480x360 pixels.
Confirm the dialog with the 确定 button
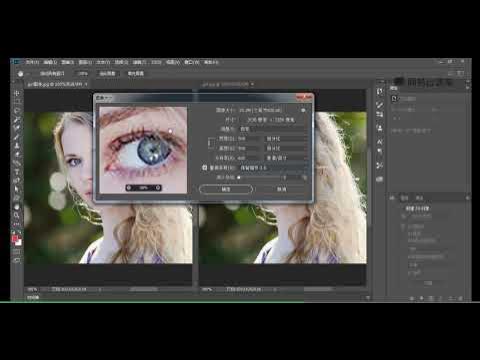click(226, 189)
